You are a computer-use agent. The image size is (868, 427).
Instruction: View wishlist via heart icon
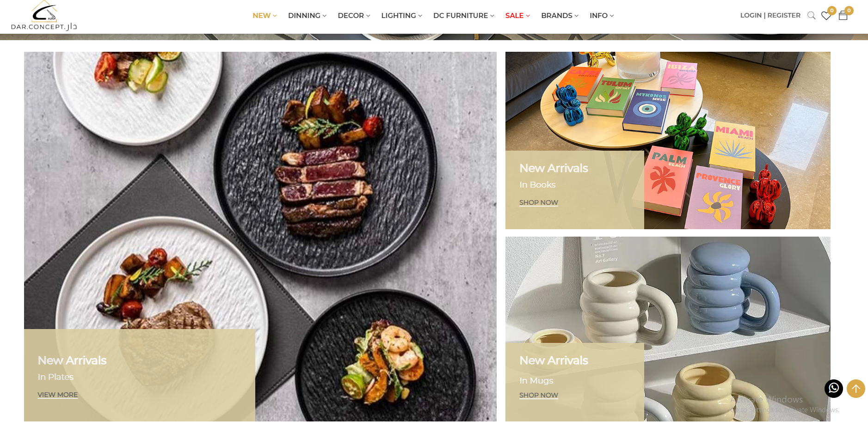click(x=826, y=16)
